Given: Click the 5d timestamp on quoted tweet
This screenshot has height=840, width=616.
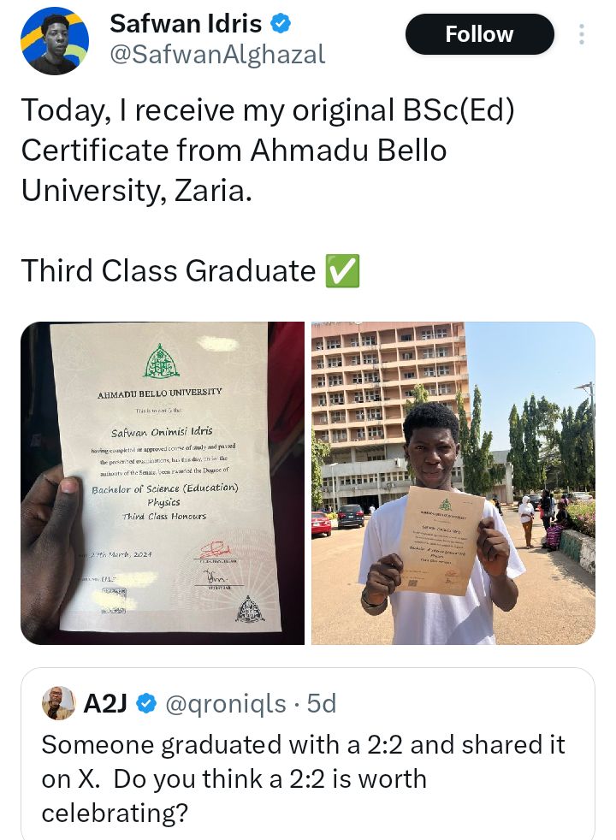Looking at the screenshot, I should pos(321,702).
